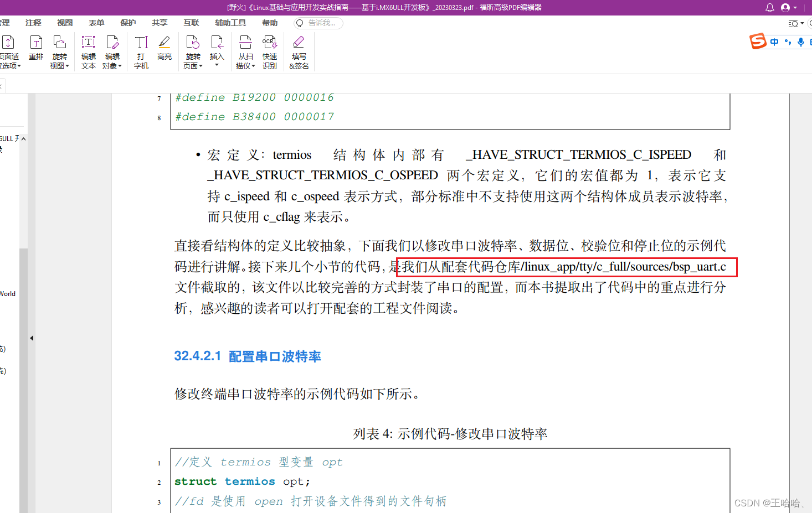The width and height of the screenshot is (812, 513).
Task: Click the left panel vertical scrollbar
Action: click(x=23, y=381)
